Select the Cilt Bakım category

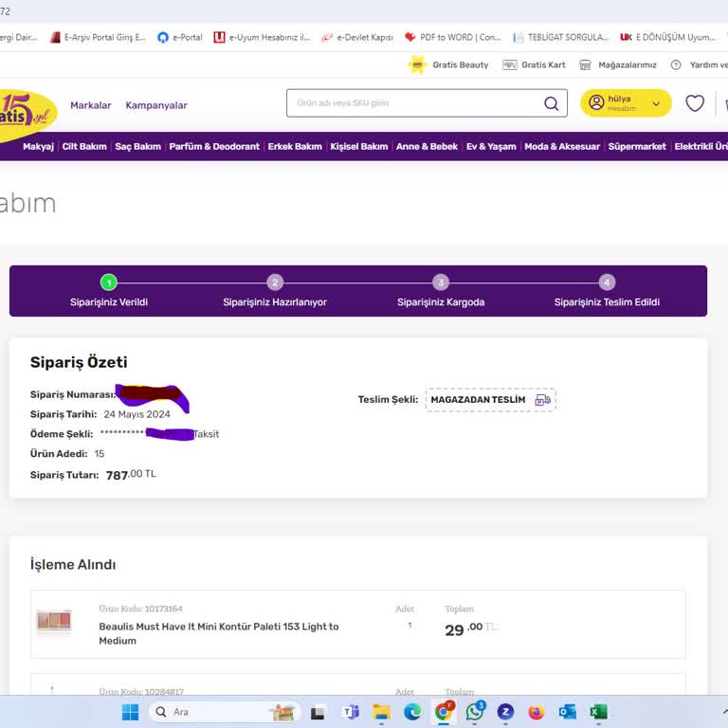(x=84, y=146)
